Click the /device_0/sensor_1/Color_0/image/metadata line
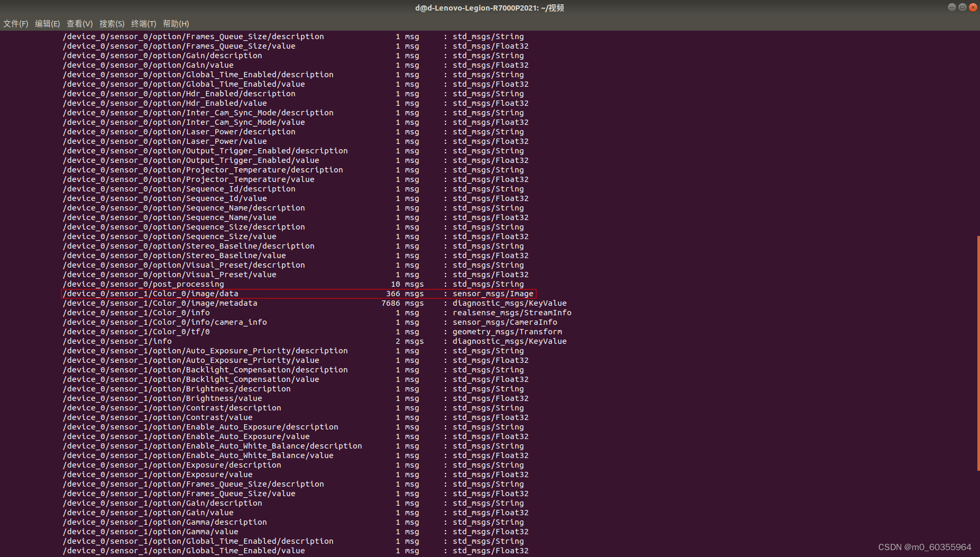Screen dimensions: 980x557 315,303
